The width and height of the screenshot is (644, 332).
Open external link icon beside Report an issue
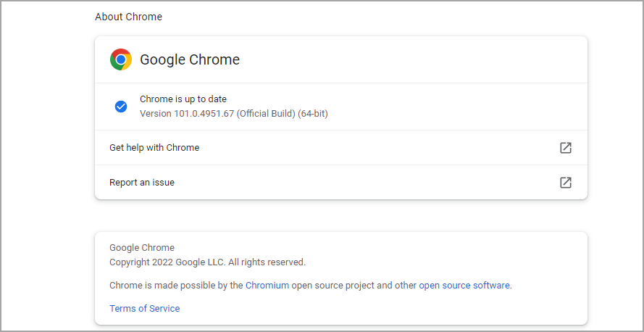click(x=566, y=183)
